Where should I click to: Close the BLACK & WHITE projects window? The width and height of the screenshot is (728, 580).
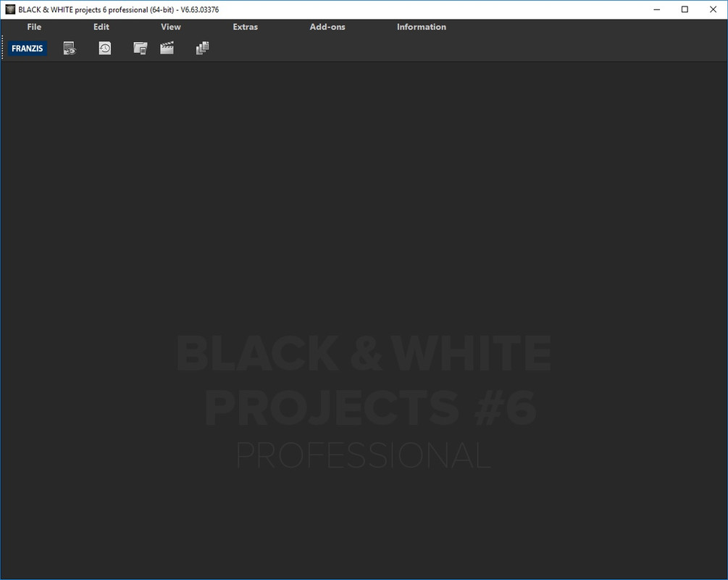click(713, 9)
